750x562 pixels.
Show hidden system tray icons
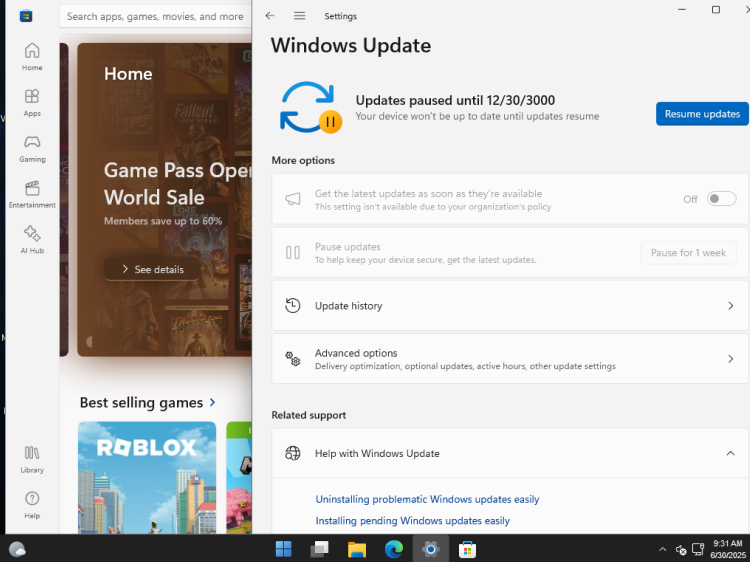coord(662,550)
